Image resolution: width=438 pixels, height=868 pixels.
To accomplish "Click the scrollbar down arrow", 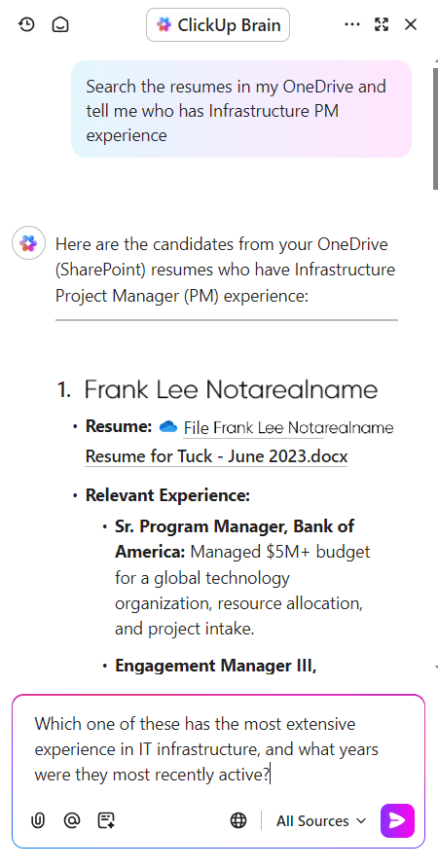I will pos(436,668).
